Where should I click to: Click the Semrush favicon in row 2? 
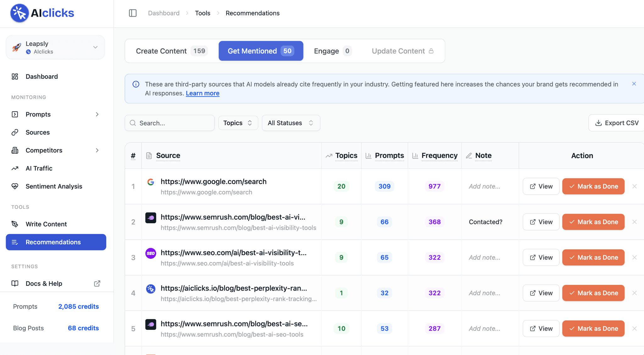[x=151, y=218]
